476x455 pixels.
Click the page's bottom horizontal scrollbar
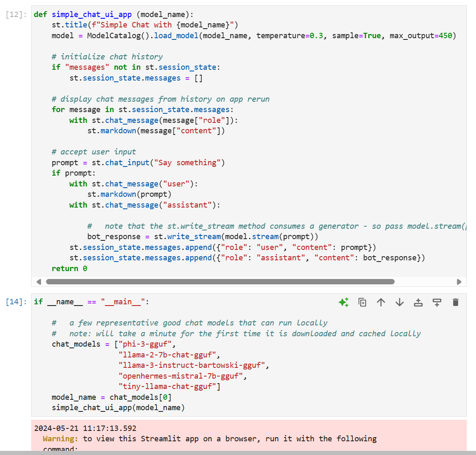(x=238, y=453)
